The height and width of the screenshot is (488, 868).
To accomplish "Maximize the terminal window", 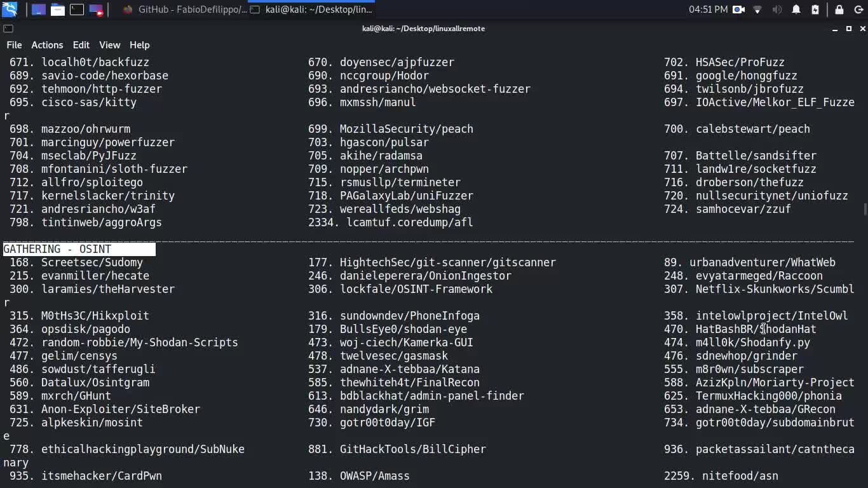I will point(848,29).
